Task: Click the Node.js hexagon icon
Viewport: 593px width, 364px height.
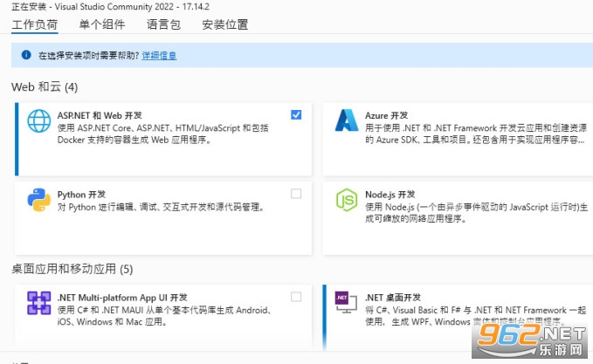Action: [347, 200]
